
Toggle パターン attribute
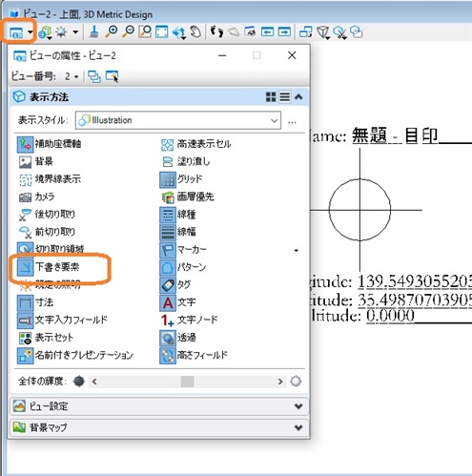pyautogui.click(x=183, y=267)
